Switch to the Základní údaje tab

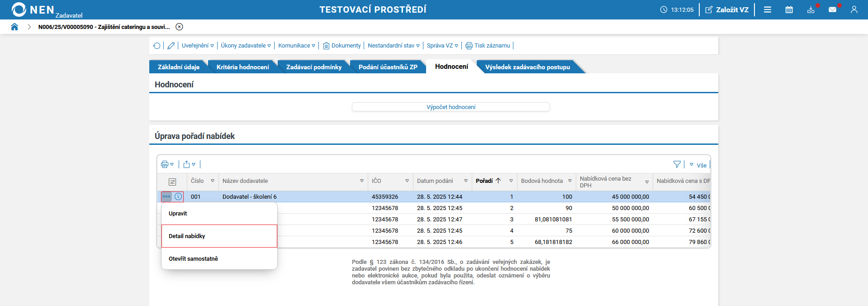[178, 67]
